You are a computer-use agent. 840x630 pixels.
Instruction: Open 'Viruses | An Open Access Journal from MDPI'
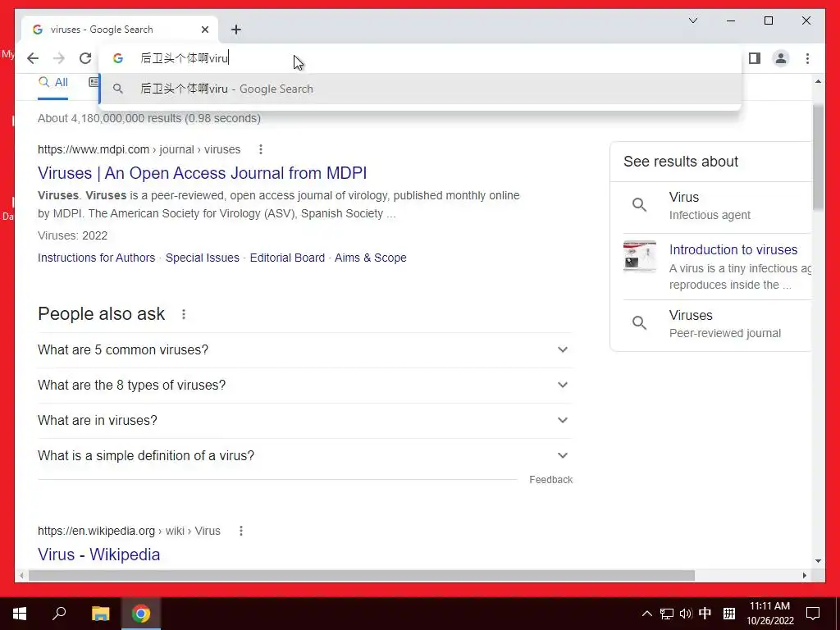point(202,173)
